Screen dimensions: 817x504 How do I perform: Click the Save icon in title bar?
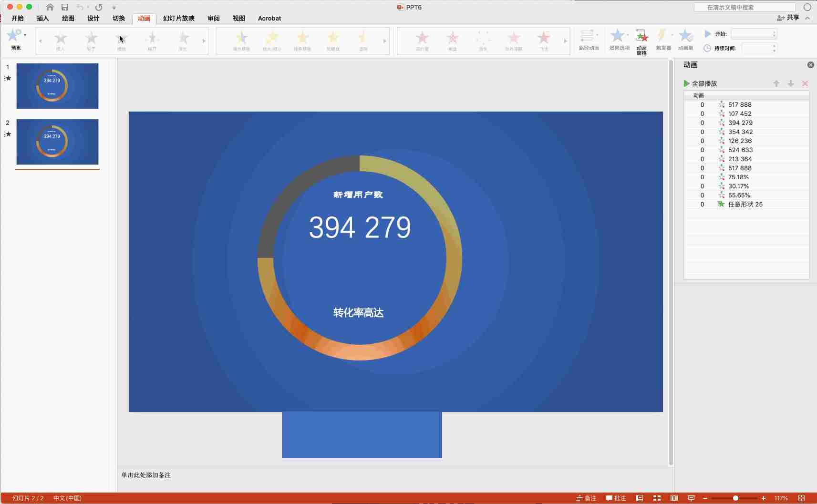(x=65, y=7)
